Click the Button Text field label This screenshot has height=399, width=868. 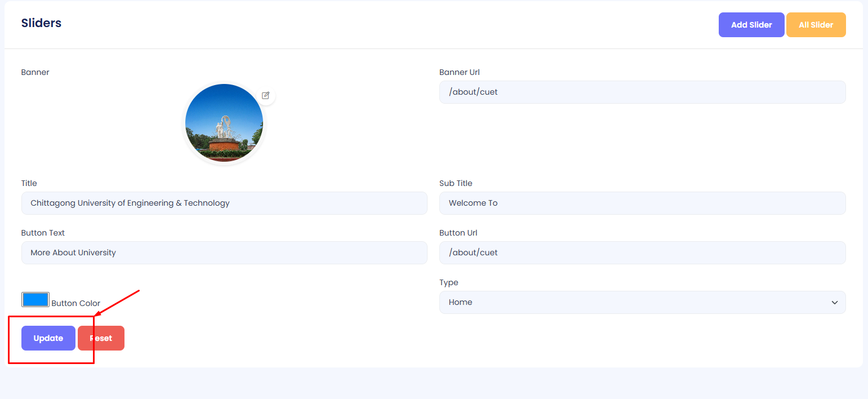click(43, 233)
